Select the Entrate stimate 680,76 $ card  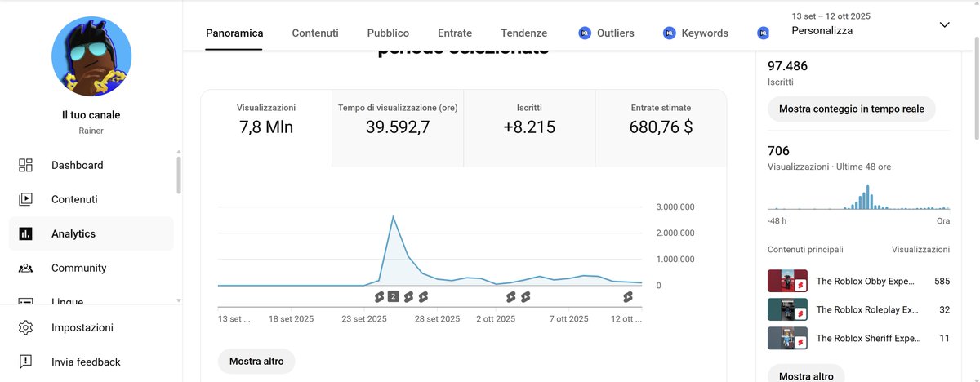[661, 128]
